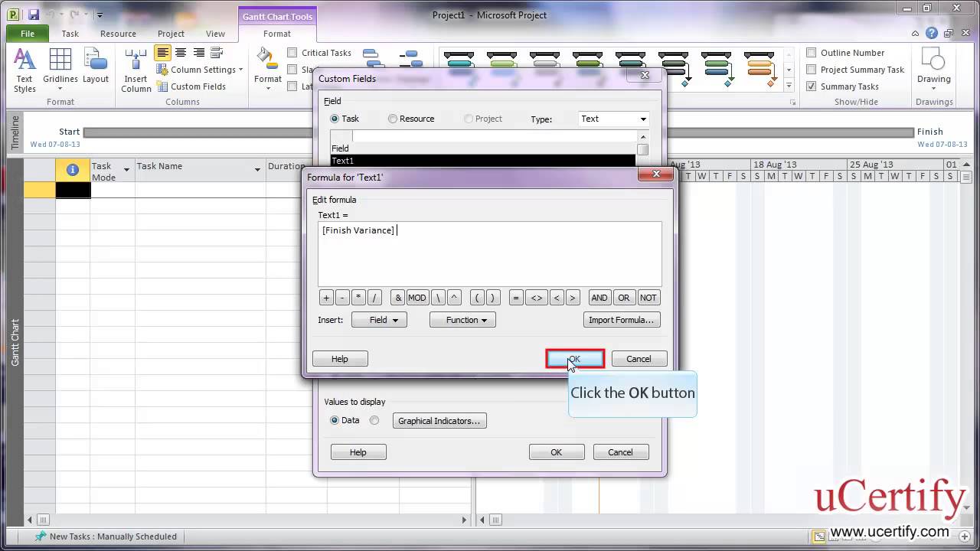Switch to the Task ribbon tab

pyautogui.click(x=70, y=34)
